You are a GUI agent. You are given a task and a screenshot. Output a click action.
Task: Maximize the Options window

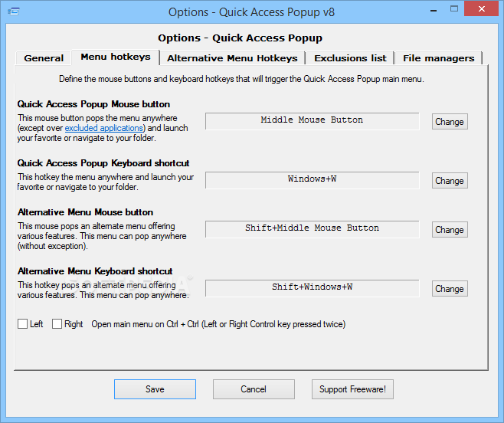(454, 9)
